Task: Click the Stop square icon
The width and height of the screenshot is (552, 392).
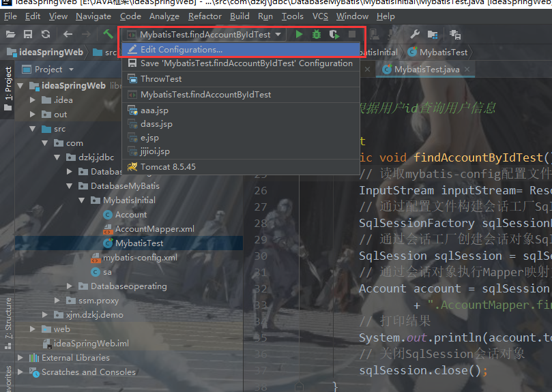Action: pos(352,34)
